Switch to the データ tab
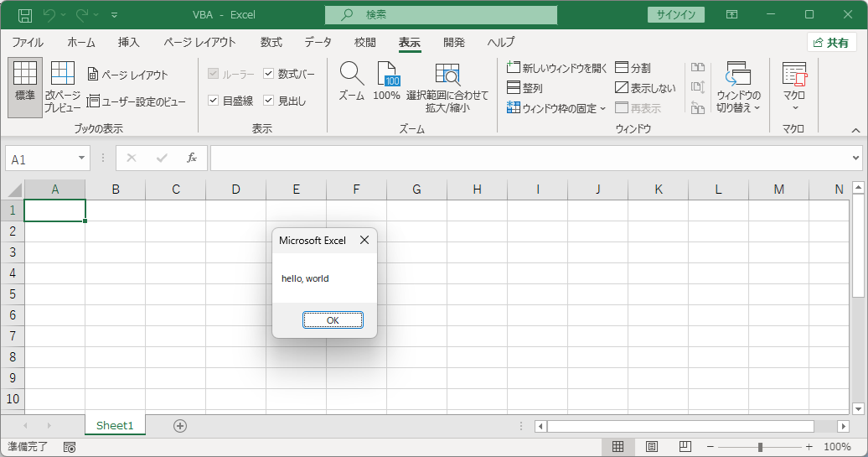Screen dimensions: 868x457 click(x=318, y=42)
